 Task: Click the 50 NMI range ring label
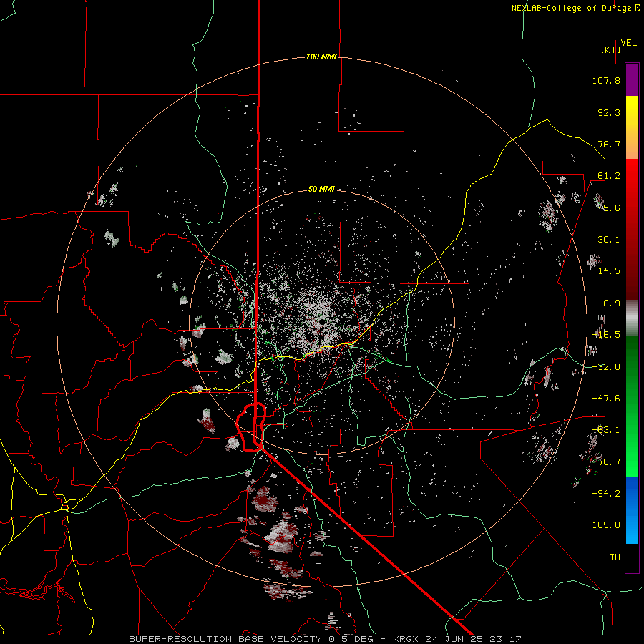[321, 189]
